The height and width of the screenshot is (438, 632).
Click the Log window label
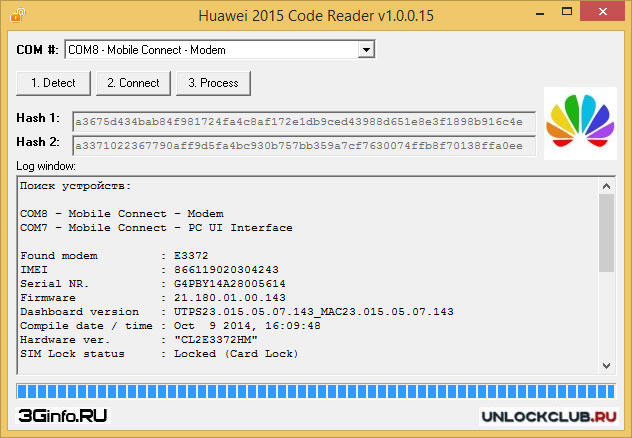pos(46,166)
